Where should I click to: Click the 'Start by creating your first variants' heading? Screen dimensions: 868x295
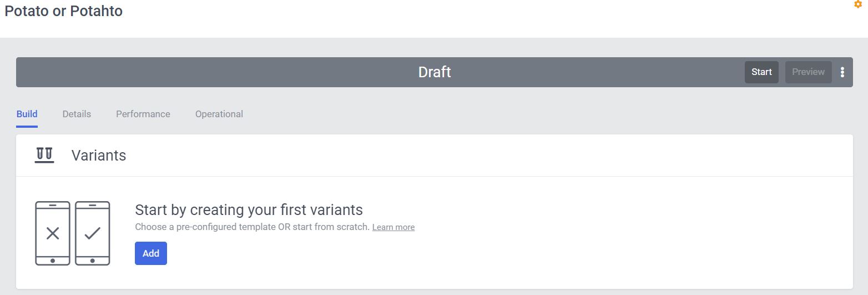tap(249, 210)
